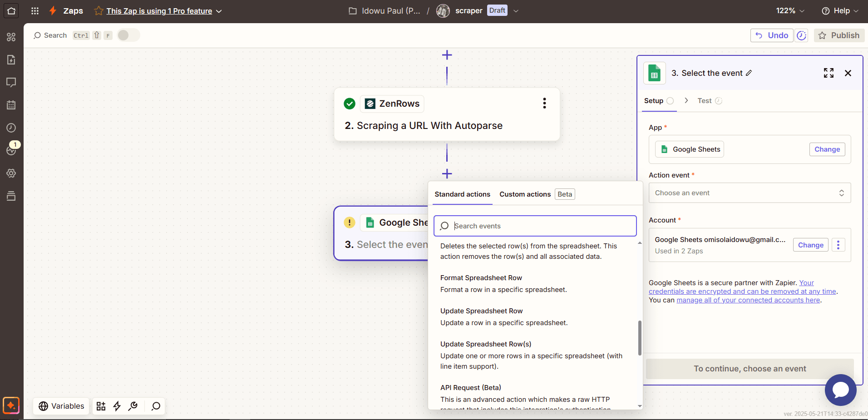Viewport: 868px width, 420px height.
Task: Open the comments icon in left sidebar
Action: tap(11, 82)
